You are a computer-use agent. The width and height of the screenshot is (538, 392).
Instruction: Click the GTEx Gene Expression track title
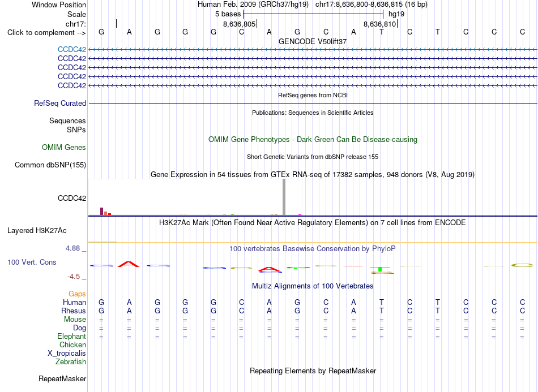(313, 174)
